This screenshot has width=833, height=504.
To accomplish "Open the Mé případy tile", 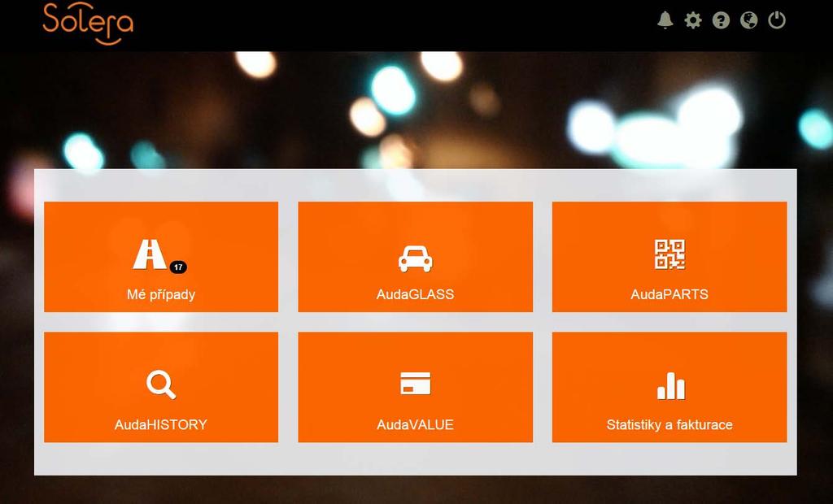I will (161, 257).
